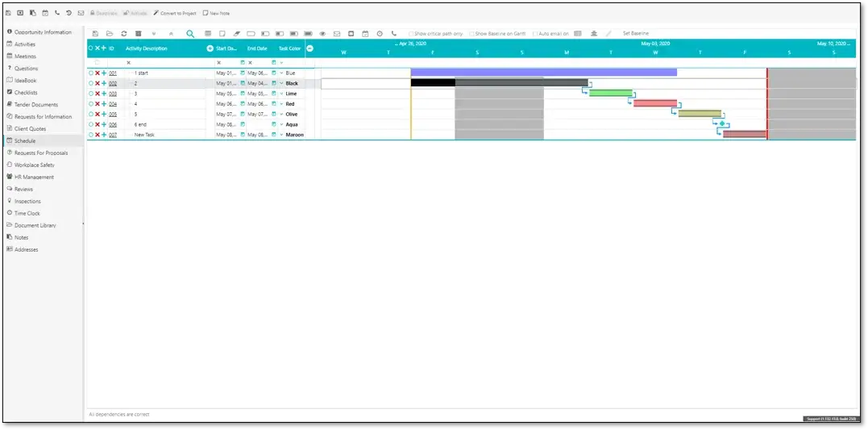Image resolution: width=868 pixels, height=430 pixels.
Task: Open the color dropdown for the Aqua task
Action: point(281,125)
